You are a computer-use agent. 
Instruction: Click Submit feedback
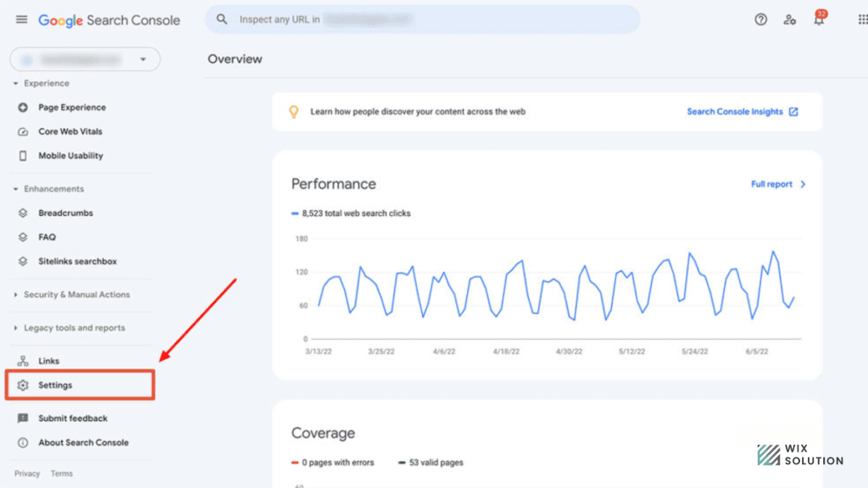[73, 419]
